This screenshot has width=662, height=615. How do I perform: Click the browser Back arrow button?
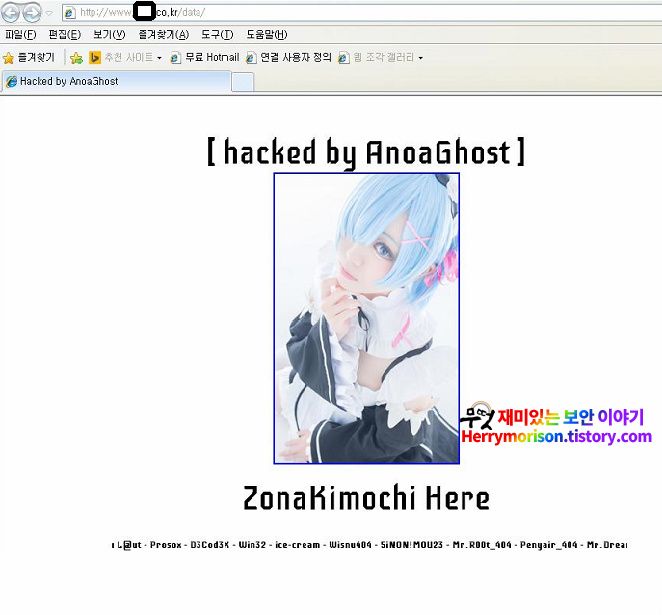[x=11, y=13]
